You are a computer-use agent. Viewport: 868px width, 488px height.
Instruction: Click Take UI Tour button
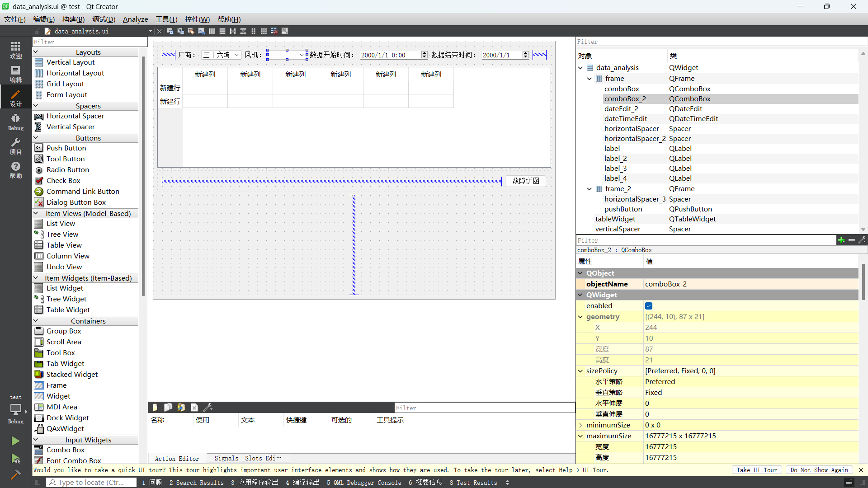pyautogui.click(x=756, y=470)
